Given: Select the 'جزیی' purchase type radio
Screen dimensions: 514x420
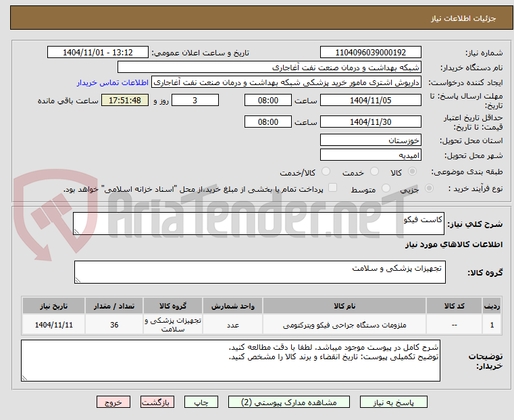Looking at the screenshot, I should pos(429,188).
